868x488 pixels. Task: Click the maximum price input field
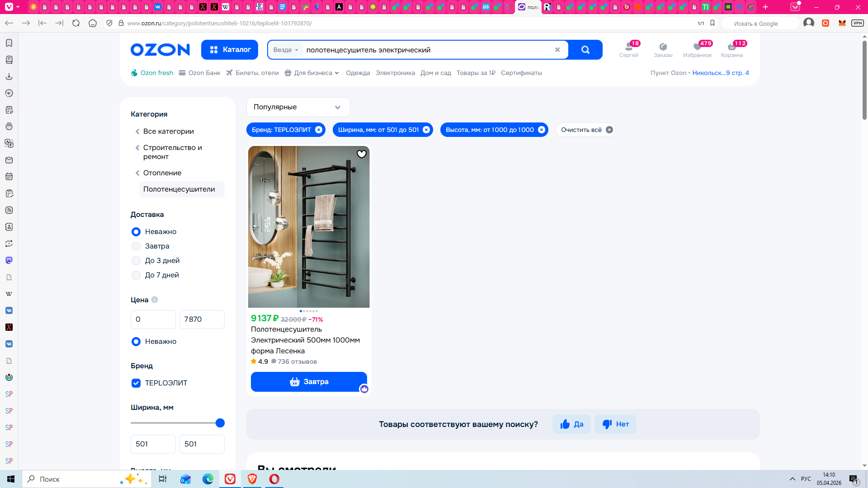click(202, 319)
